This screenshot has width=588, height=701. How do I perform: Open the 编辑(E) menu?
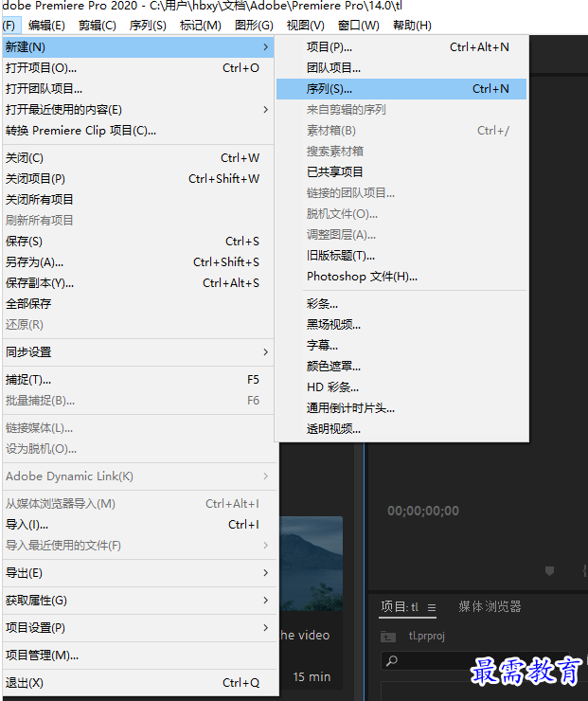pyautogui.click(x=46, y=26)
